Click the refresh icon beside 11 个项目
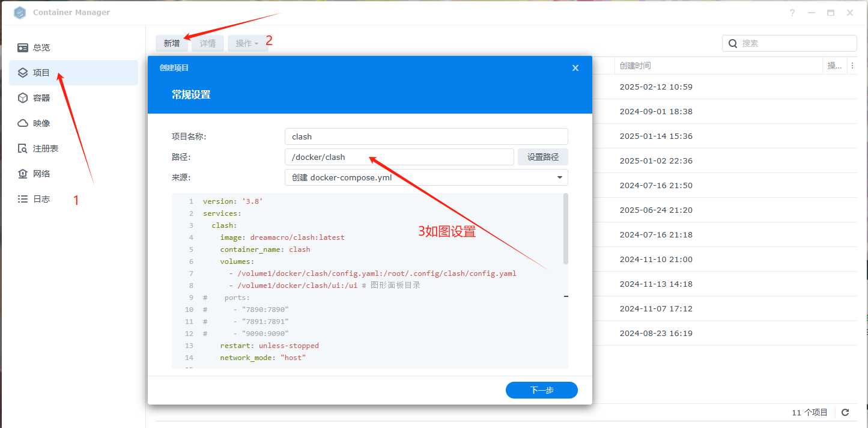This screenshot has width=868, height=428. (x=845, y=412)
